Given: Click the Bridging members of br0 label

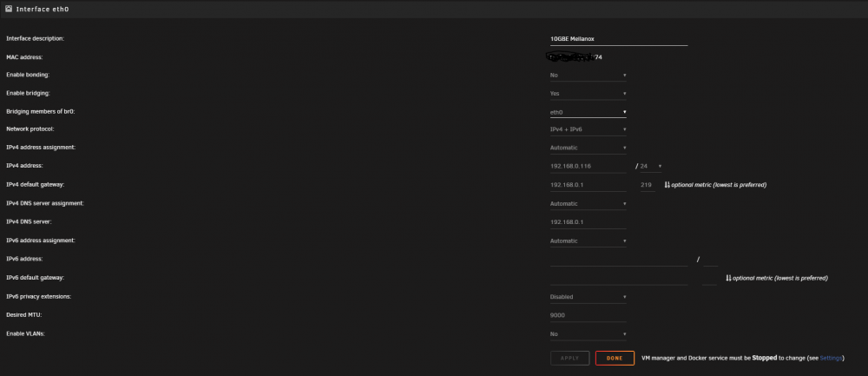Looking at the screenshot, I should (x=41, y=111).
